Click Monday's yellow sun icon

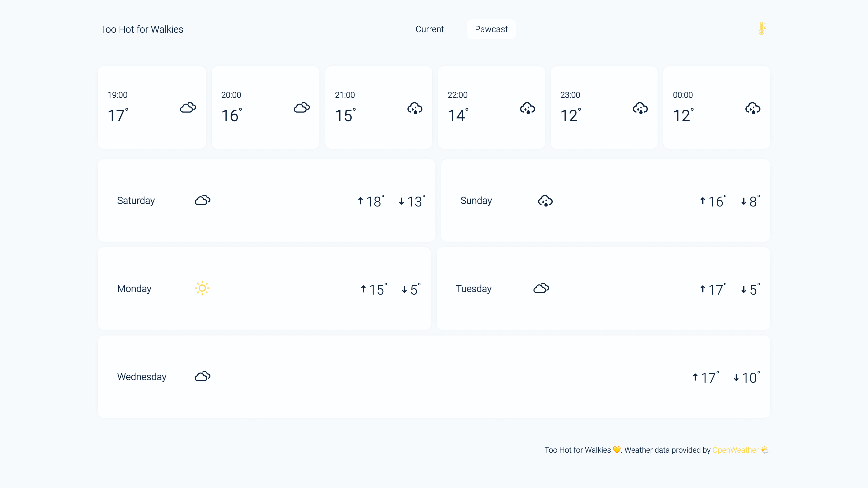(x=202, y=288)
